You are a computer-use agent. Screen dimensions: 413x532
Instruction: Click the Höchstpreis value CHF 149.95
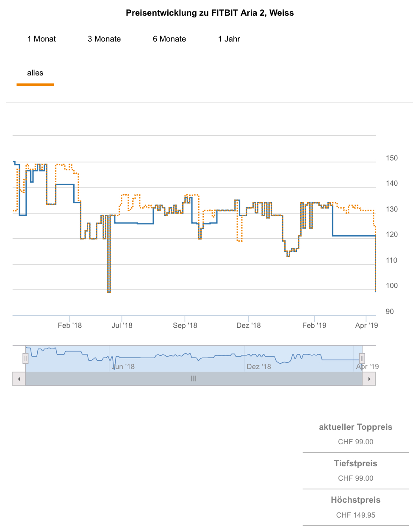(x=355, y=515)
